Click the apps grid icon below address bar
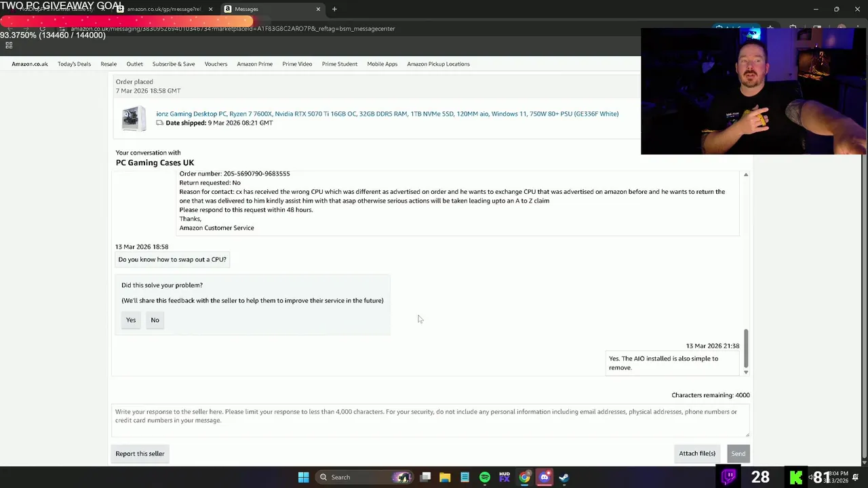The image size is (868, 488). point(9,45)
